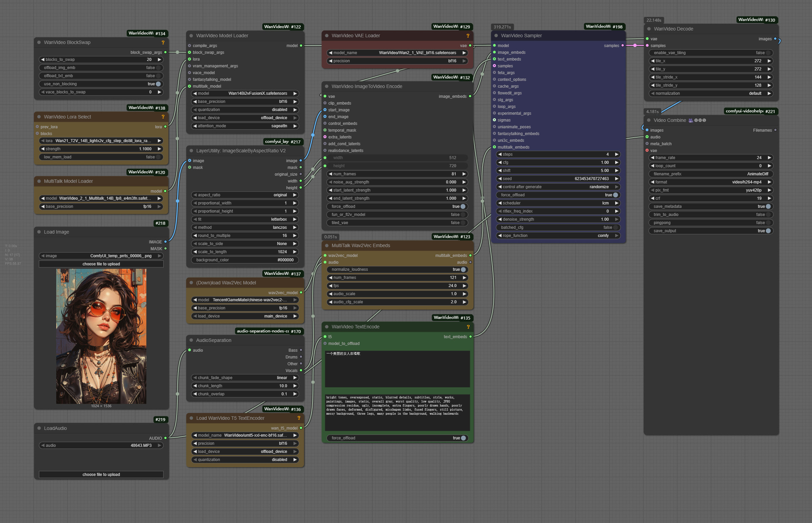812x523 pixels.
Task: Collapse the WanVideo Decode node dot
Action: 649,29
